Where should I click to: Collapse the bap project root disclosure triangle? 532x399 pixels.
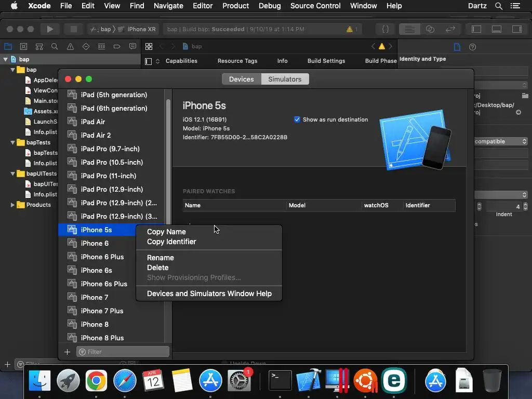point(5,59)
